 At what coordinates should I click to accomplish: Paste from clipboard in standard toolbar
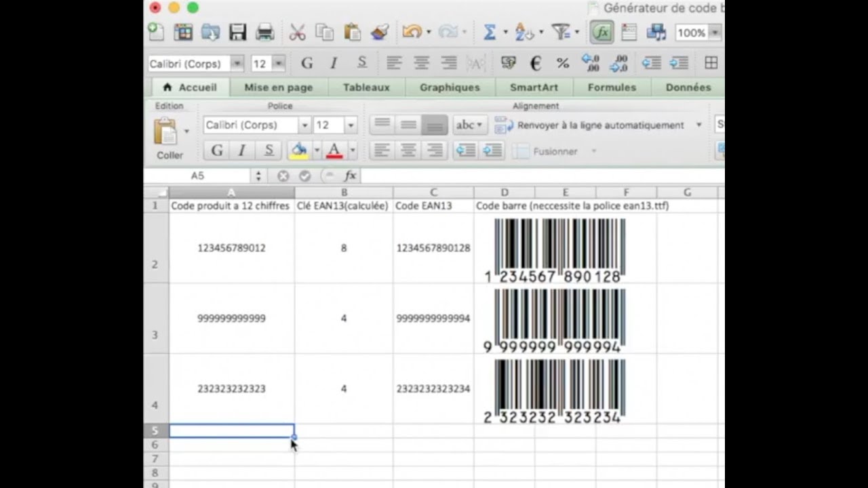point(352,32)
